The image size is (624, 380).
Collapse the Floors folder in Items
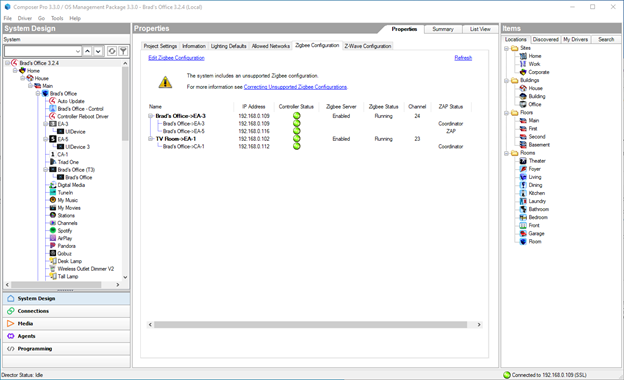coord(507,113)
